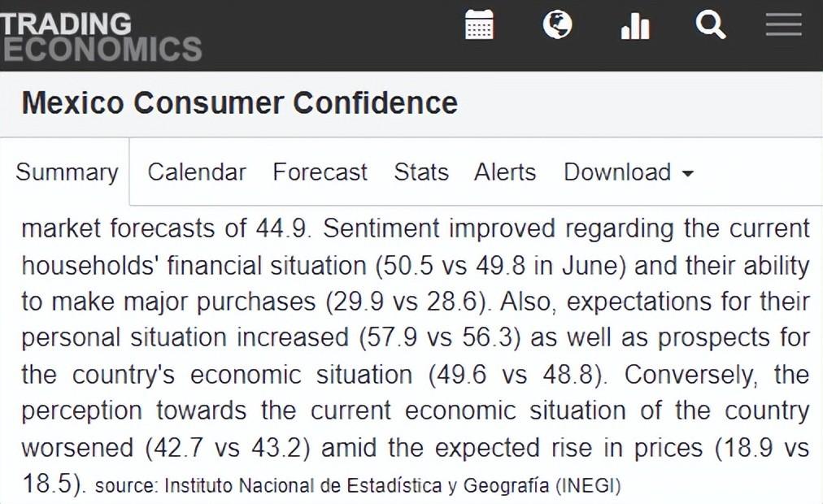The width and height of the screenshot is (823, 504).
Task: Click the Trading Economics logo
Action: [x=101, y=36]
